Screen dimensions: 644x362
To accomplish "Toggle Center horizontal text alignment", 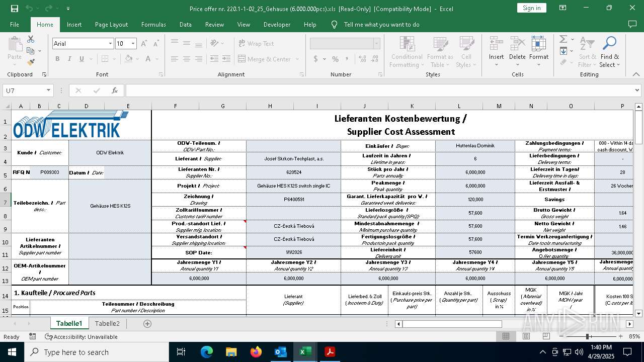I will [x=186, y=59].
